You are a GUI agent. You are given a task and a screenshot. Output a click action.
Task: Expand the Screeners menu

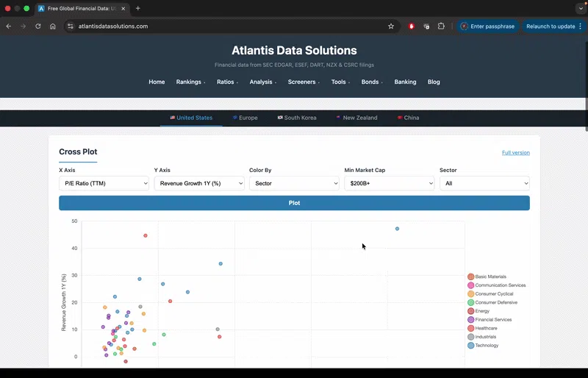pos(304,82)
